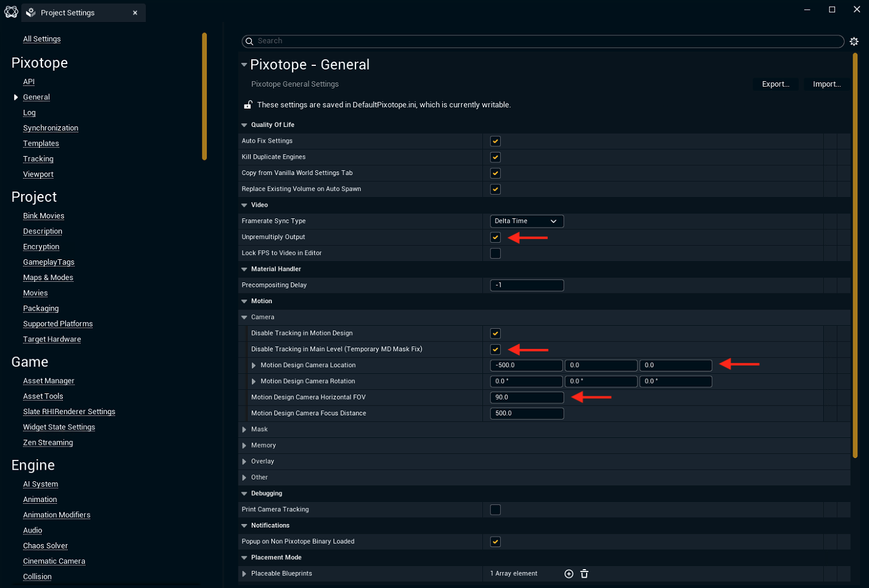The image size is (869, 588).
Task: Click the Unreal Engine logo in title bar
Action: (x=11, y=12)
